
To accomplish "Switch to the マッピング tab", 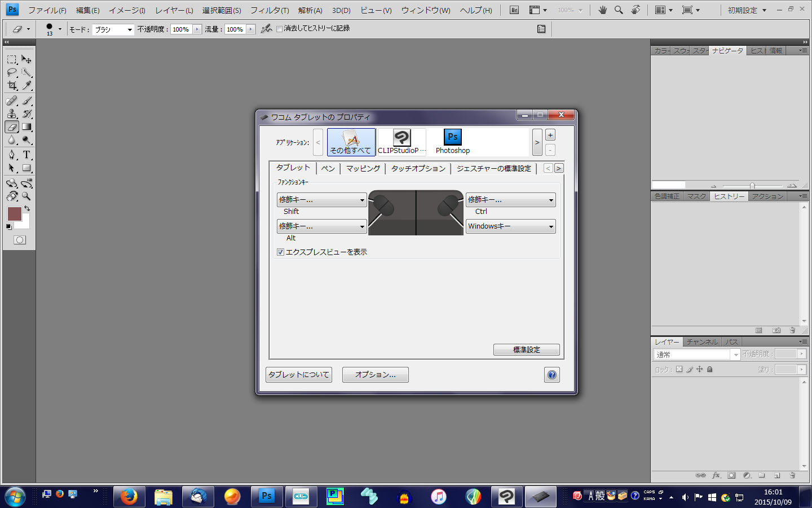I will pyautogui.click(x=363, y=168).
